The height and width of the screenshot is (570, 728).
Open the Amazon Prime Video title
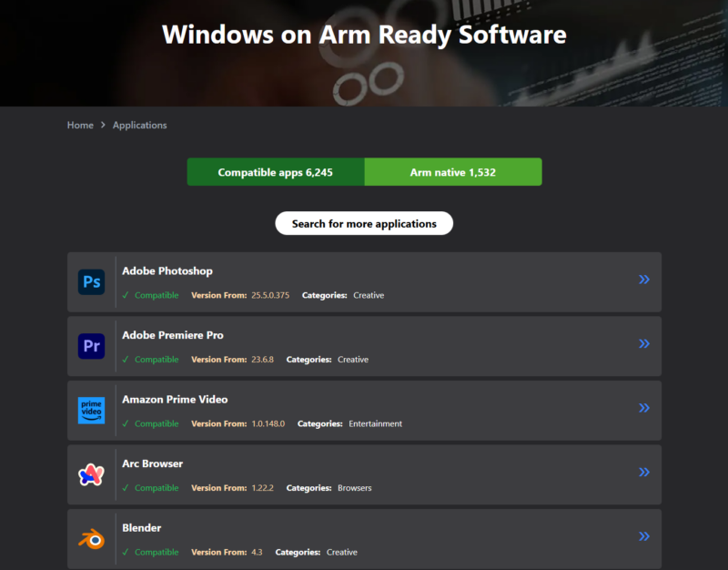point(175,400)
